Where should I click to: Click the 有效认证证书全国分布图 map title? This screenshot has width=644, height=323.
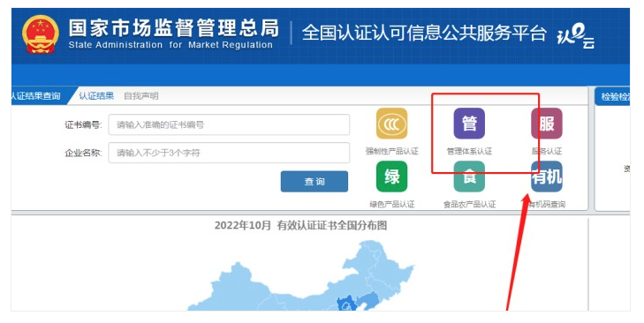coord(332,225)
